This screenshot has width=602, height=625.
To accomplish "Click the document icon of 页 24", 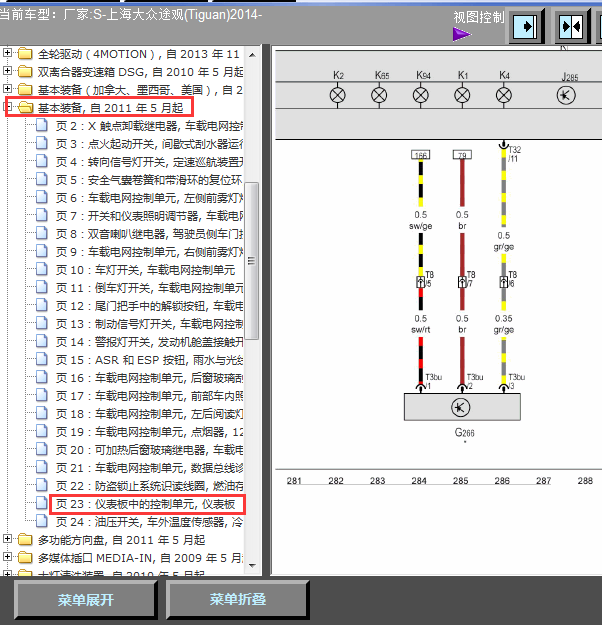I will 42,521.
